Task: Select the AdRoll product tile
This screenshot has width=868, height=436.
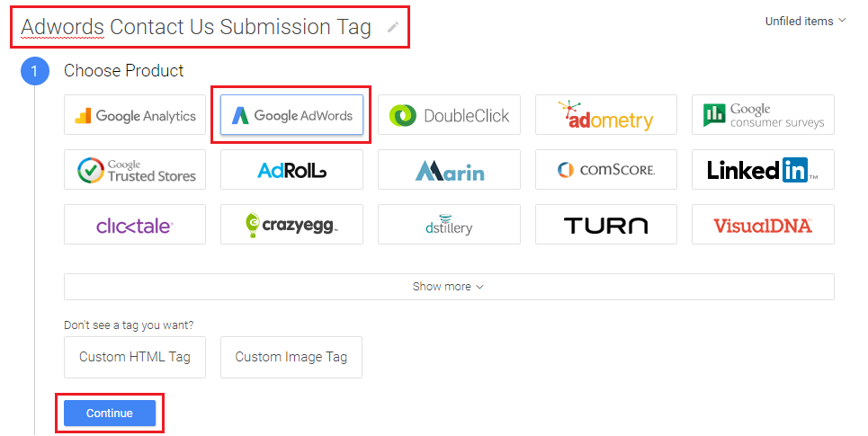Action: [291, 170]
